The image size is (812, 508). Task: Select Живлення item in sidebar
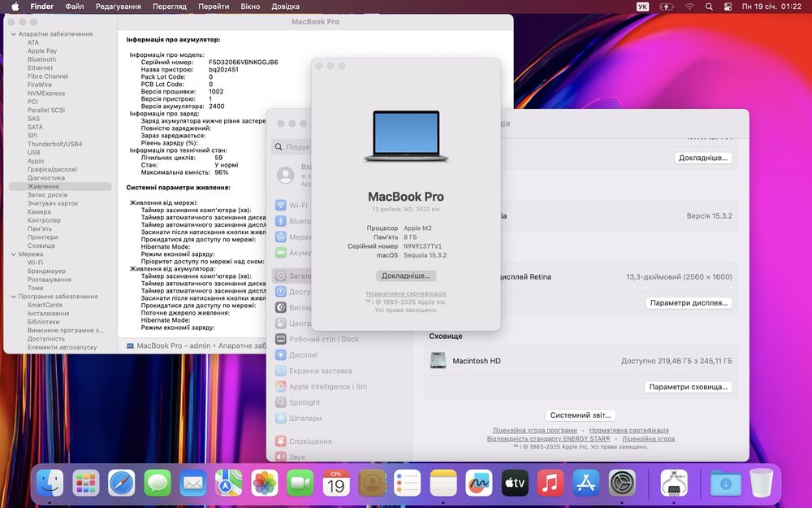click(x=60, y=187)
